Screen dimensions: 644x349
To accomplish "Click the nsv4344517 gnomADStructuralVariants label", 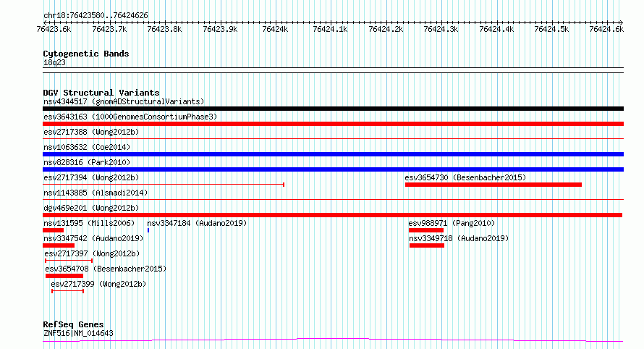I will [x=124, y=101].
